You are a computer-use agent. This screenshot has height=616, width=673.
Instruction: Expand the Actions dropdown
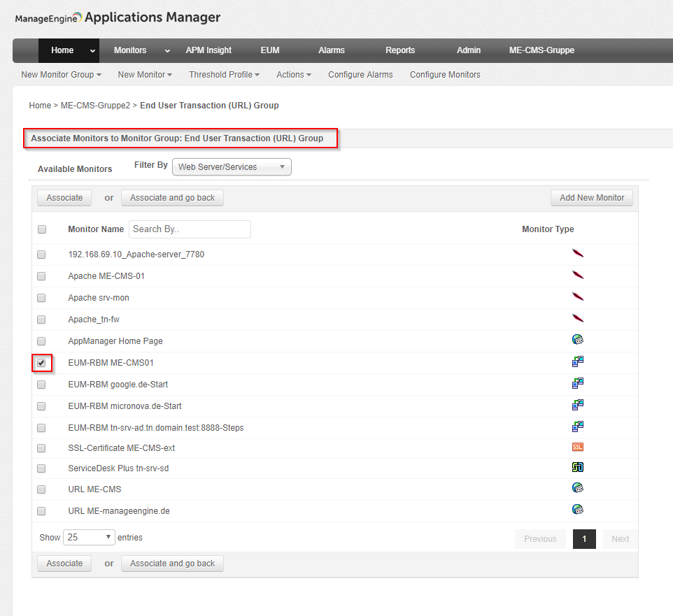[x=294, y=75]
